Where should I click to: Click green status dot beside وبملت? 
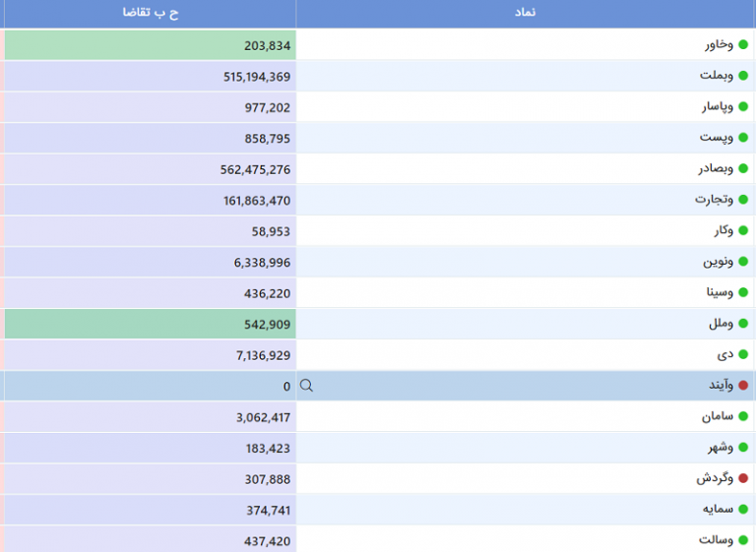coord(743,76)
